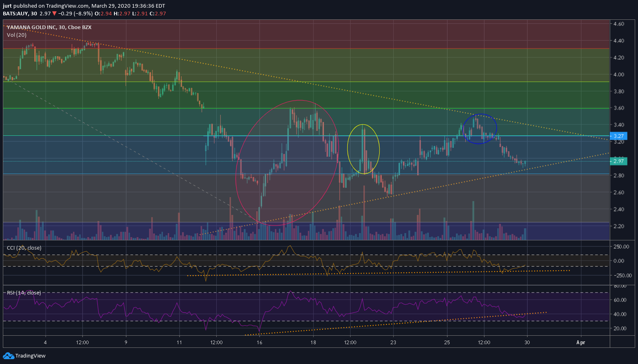Click the red down-triangle price change icon

(x=54, y=14)
